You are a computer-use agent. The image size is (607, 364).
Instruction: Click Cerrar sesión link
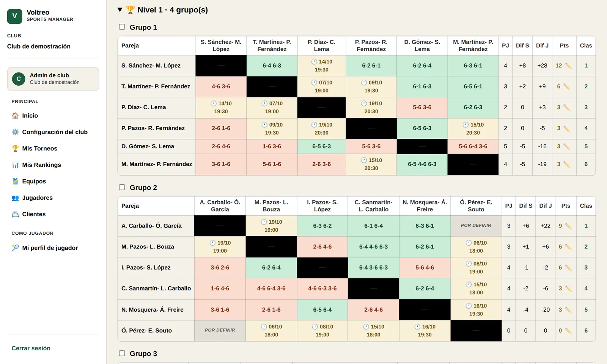click(31, 348)
